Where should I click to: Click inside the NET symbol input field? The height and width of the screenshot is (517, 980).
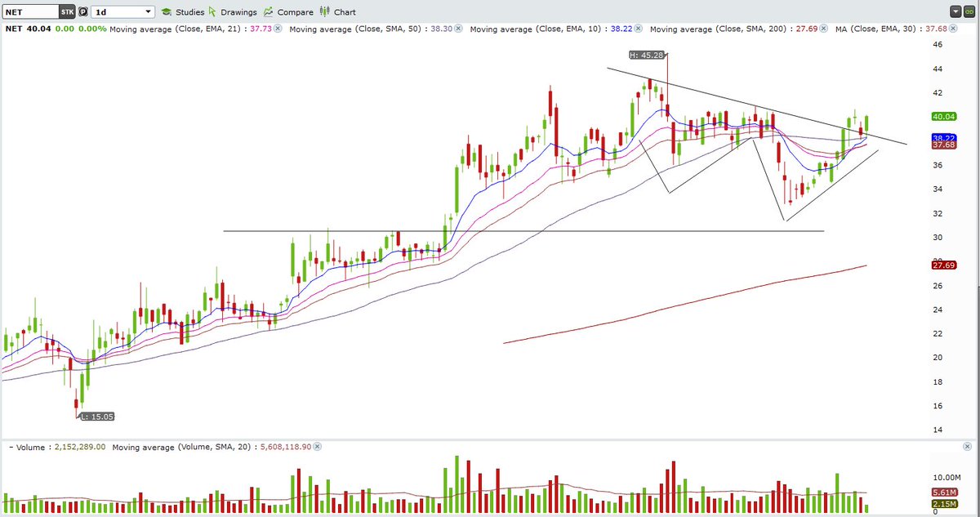tap(29, 12)
